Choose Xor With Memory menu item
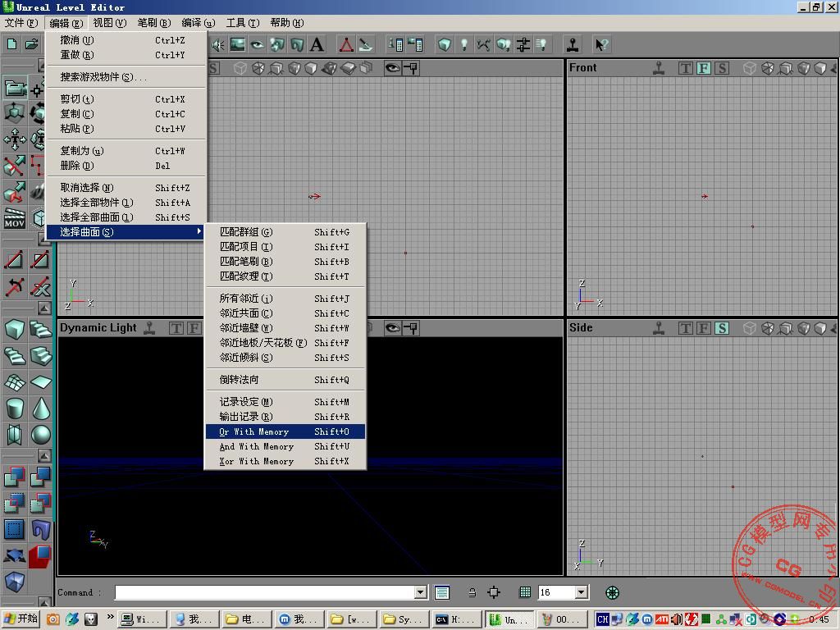 pos(285,461)
